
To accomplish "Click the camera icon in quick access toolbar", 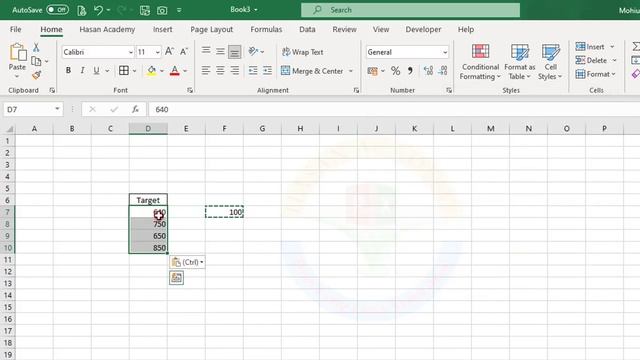I will pos(162,11).
